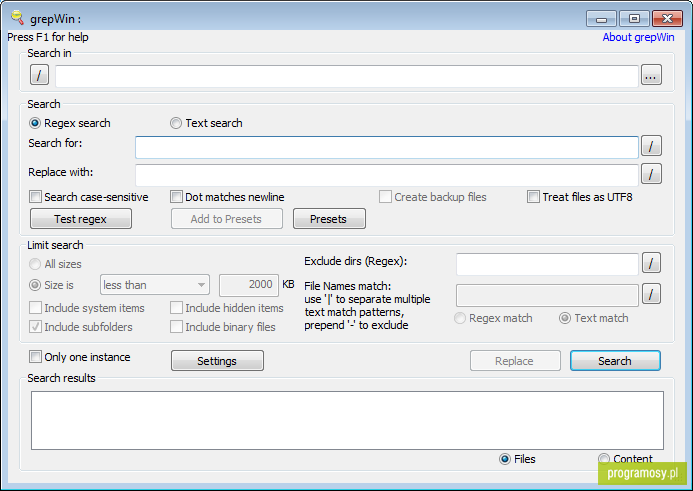The height and width of the screenshot is (491, 693).
Task: Click the 2000 KB size value field
Action: point(249,285)
